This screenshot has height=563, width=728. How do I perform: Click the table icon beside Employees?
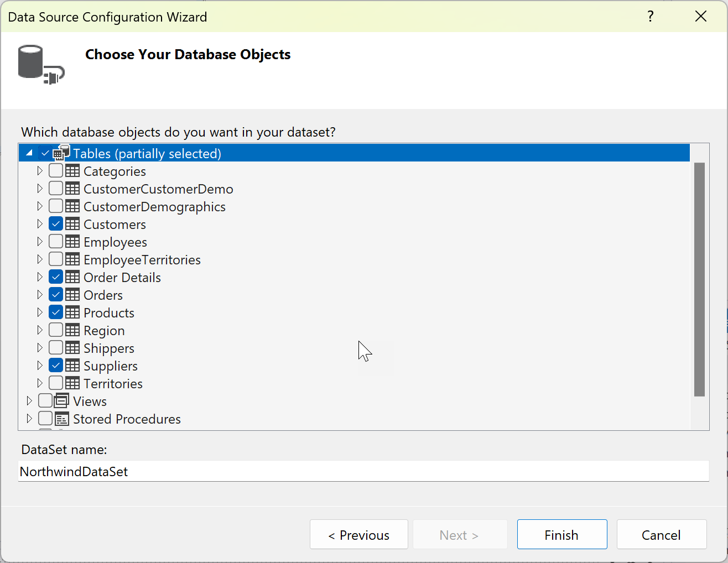(x=72, y=242)
